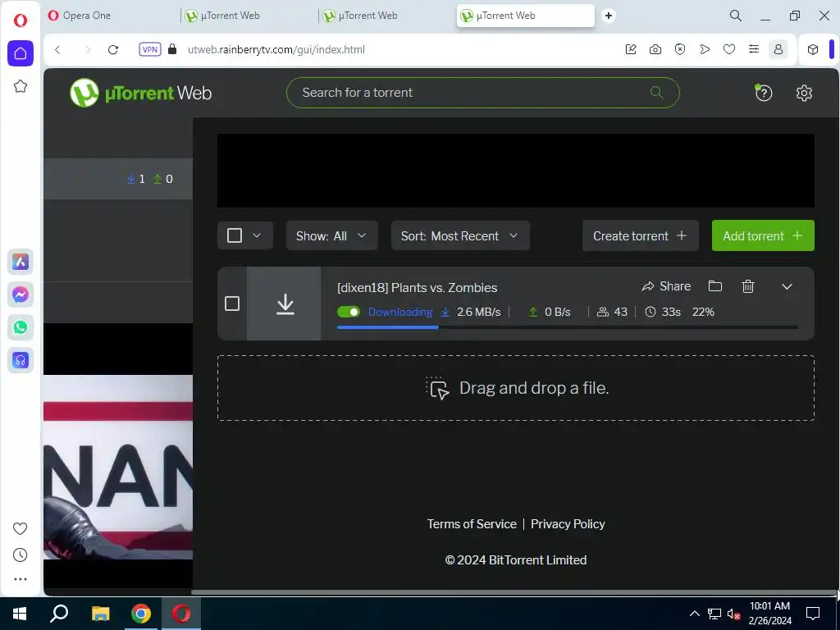Open the Windows Start menu
The height and width of the screenshot is (630, 840).
[20, 614]
